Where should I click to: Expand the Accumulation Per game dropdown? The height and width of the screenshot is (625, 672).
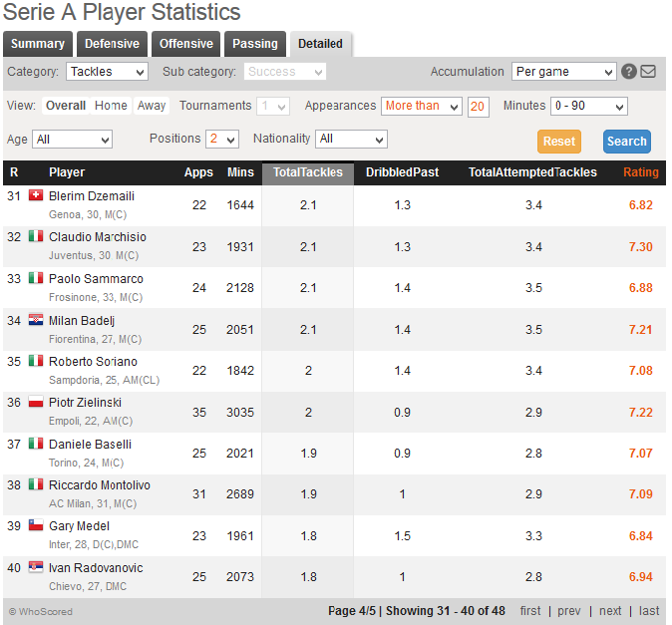(564, 72)
